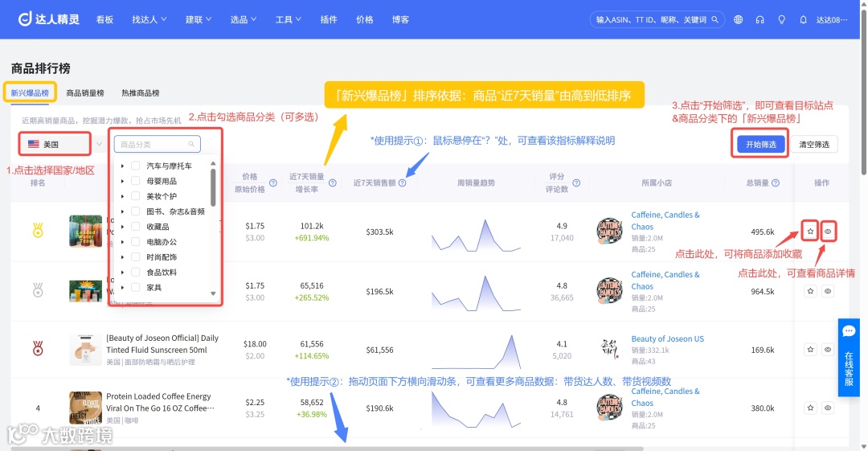
Task: Favorite the 964.5k sales product star
Action: (810, 291)
